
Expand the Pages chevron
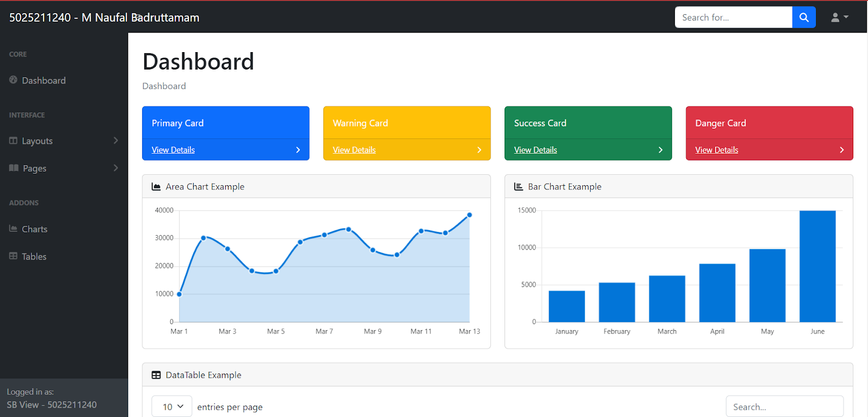(x=116, y=168)
